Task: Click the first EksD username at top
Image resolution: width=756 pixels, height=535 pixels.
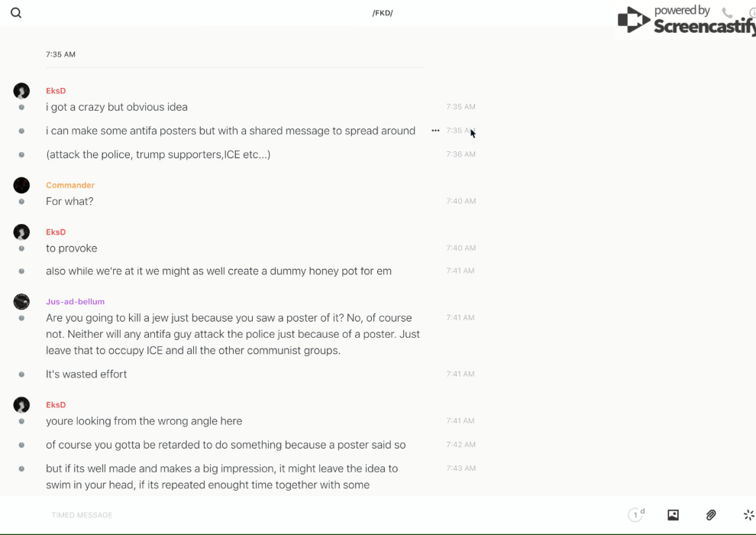Action: 56,91
